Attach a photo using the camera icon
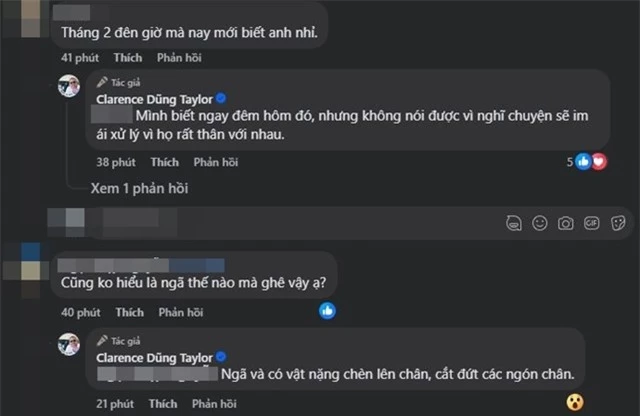This screenshot has width=640, height=416. tap(567, 221)
